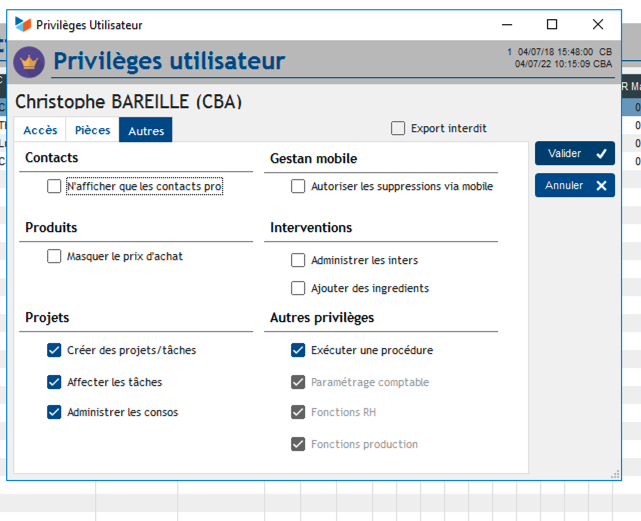641x521 pixels.
Task: Click the crown privileges icon in header
Action: [29, 62]
